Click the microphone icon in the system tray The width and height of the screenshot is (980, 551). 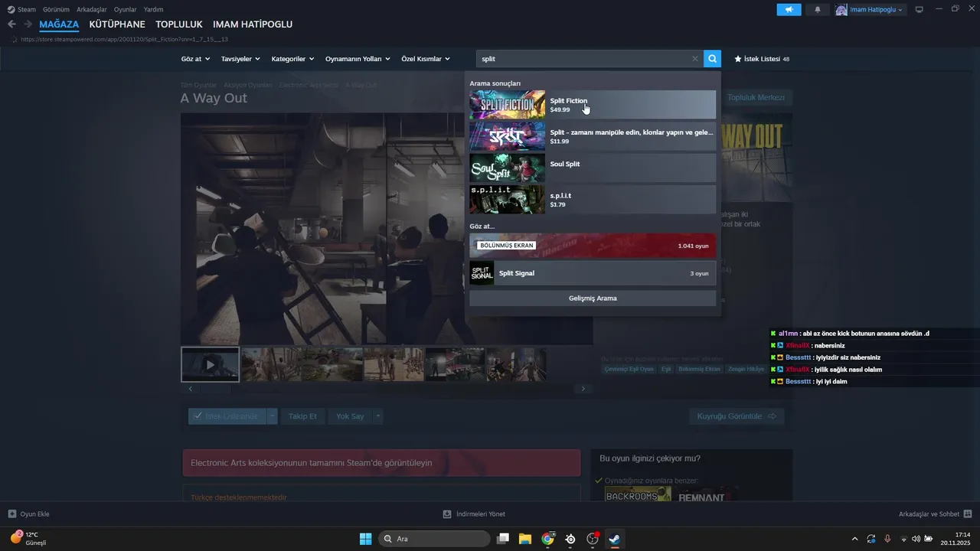(x=887, y=539)
